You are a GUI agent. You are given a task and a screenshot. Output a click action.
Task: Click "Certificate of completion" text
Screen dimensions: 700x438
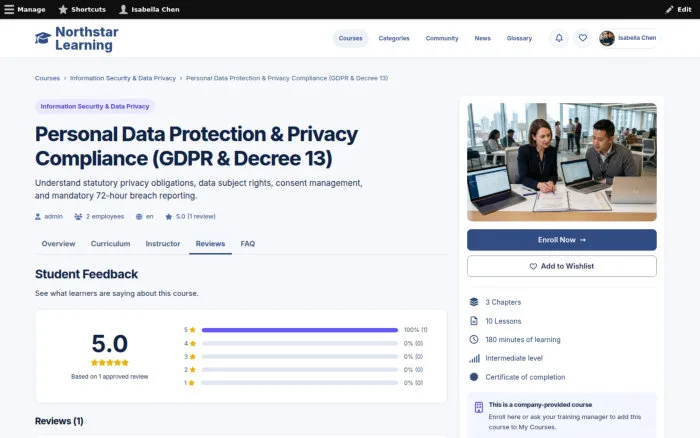pos(525,377)
